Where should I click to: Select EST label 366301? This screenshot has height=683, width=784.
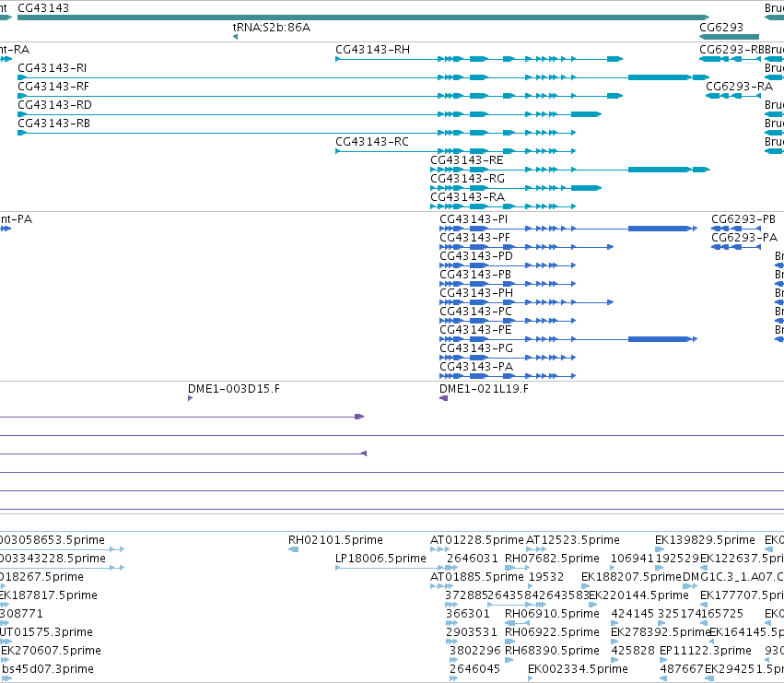click(468, 614)
